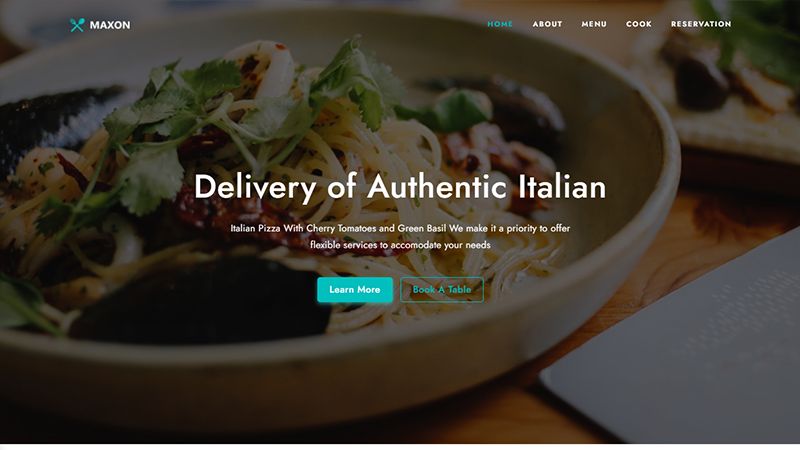Click the 'Delivery of Authentic Italian' headline
The image size is (800, 450).
pos(400,186)
